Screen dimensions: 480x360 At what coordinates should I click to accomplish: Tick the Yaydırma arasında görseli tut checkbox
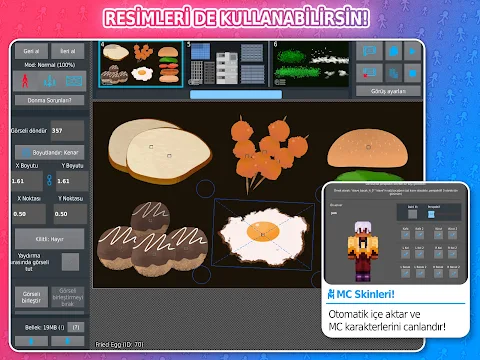click(70, 262)
